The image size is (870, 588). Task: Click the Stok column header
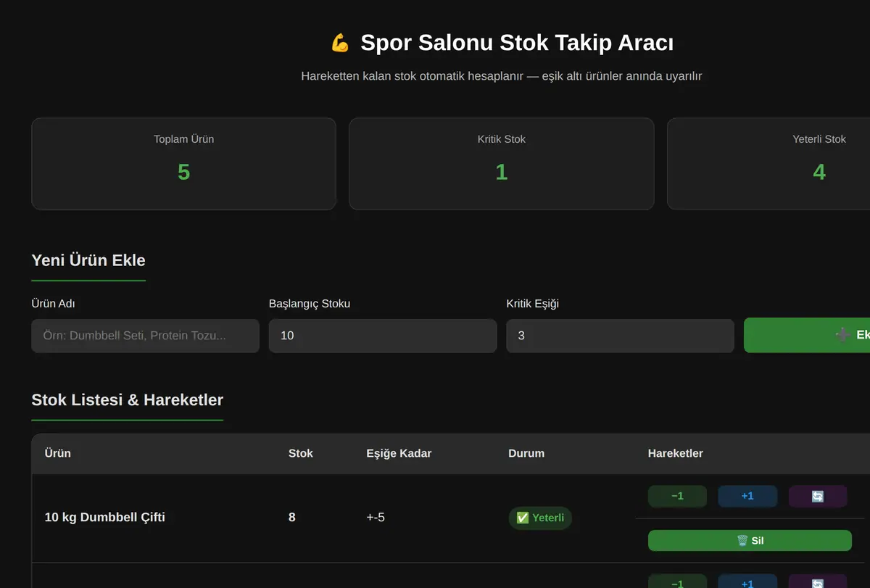(301, 453)
